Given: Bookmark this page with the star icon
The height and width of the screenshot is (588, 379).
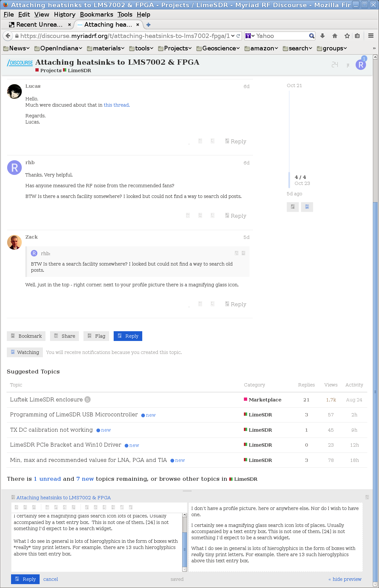Looking at the screenshot, I should (x=347, y=36).
